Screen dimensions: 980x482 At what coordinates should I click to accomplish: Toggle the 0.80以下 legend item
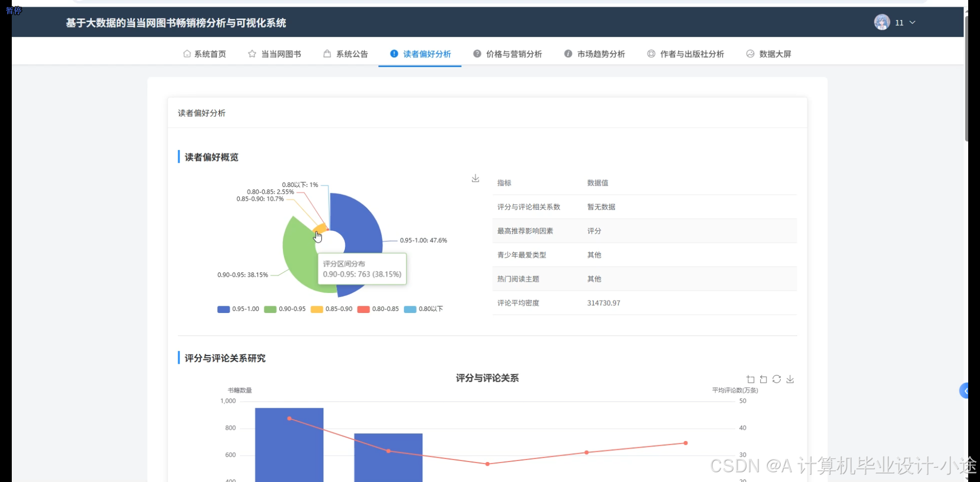point(423,309)
